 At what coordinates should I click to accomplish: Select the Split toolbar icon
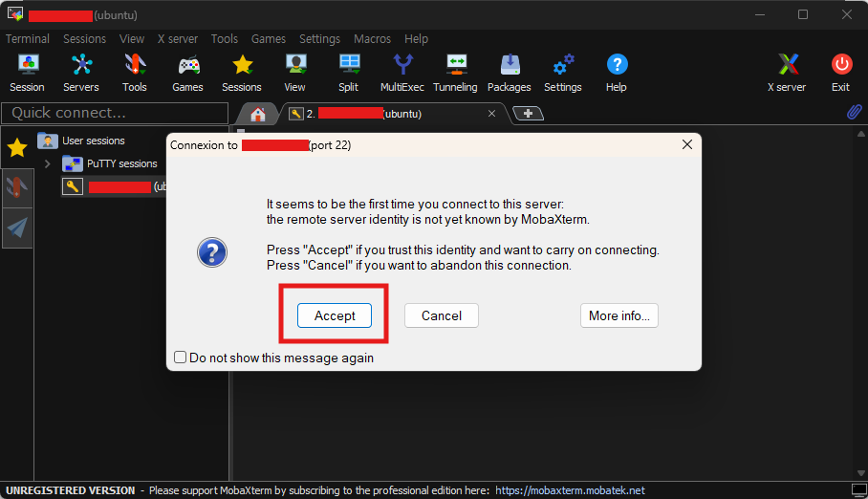point(349,73)
